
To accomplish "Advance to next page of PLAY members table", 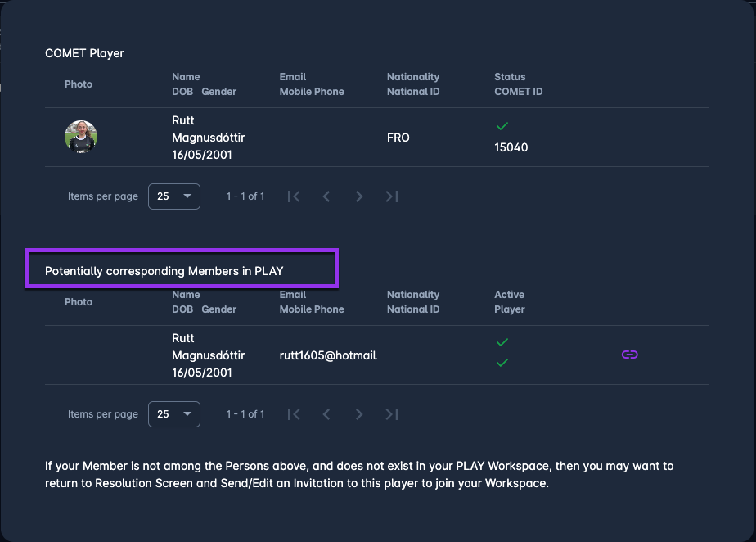I will point(359,414).
